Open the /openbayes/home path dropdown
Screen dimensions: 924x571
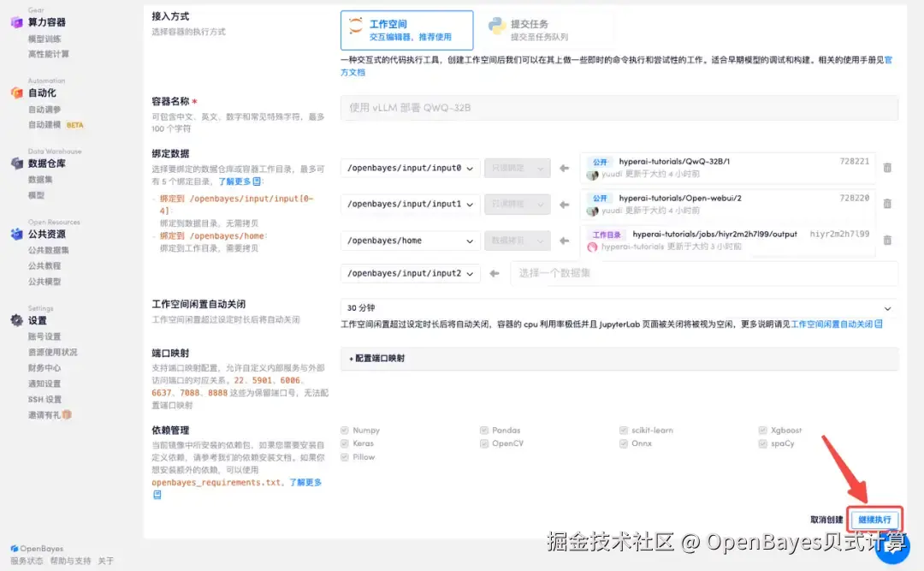pos(410,241)
